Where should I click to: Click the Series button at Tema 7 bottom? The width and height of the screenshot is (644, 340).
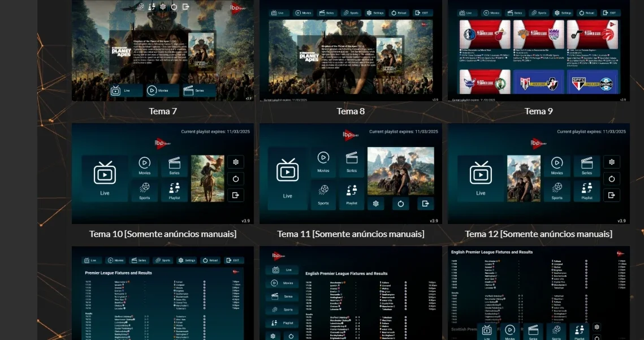199,91
